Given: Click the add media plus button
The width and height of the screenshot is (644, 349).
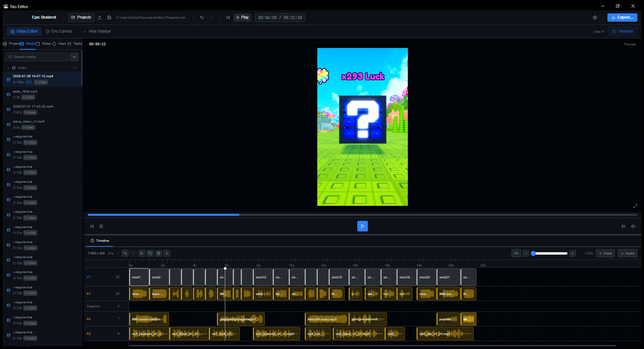Looking at the screenshot, I should [x=74, y=57].
